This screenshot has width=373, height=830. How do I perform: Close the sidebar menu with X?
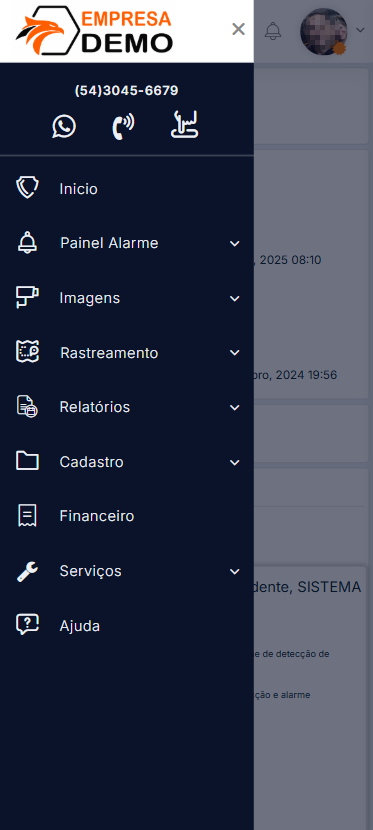(x=239, y=29)
